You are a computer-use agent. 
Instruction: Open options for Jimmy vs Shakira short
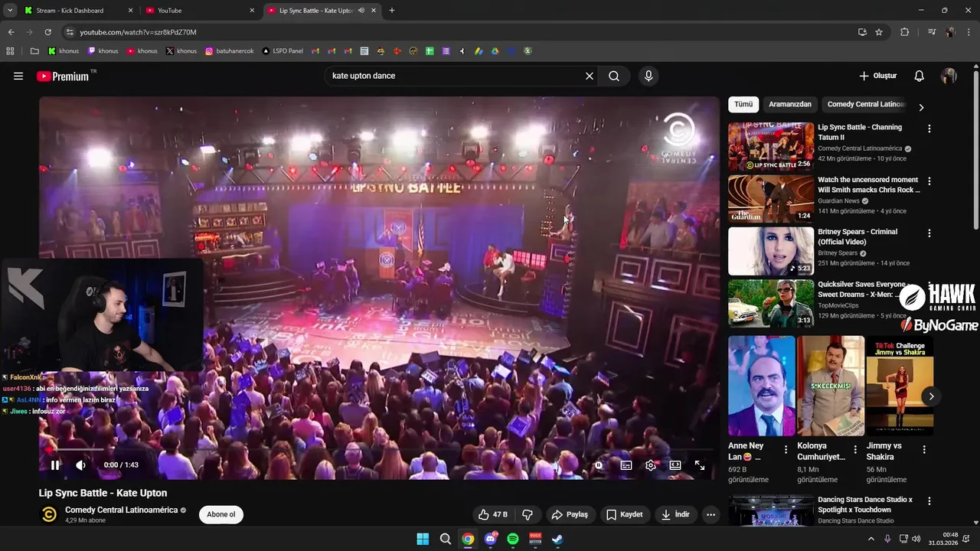coord(924,450)
